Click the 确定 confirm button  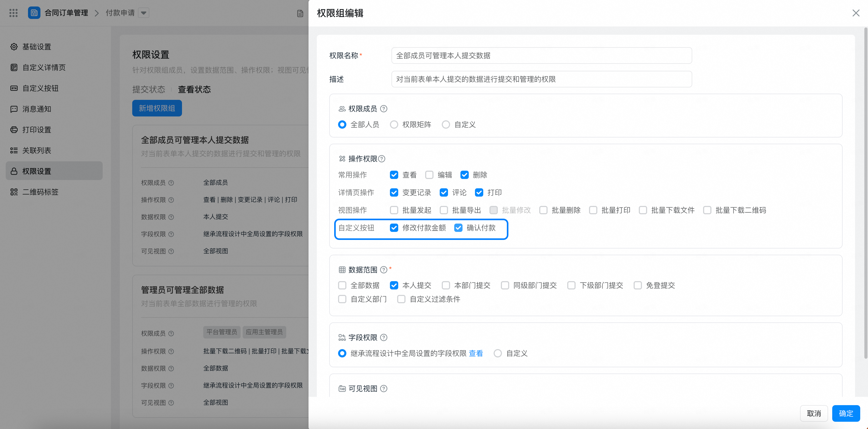[x=846, y=413]
